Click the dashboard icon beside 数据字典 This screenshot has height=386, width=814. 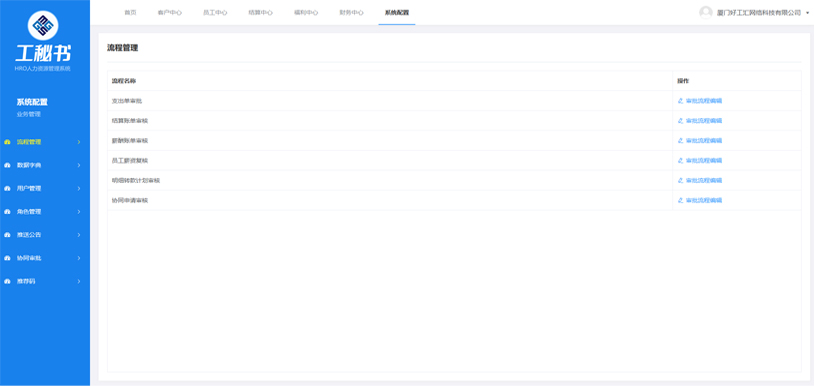(x=7, y=166)
